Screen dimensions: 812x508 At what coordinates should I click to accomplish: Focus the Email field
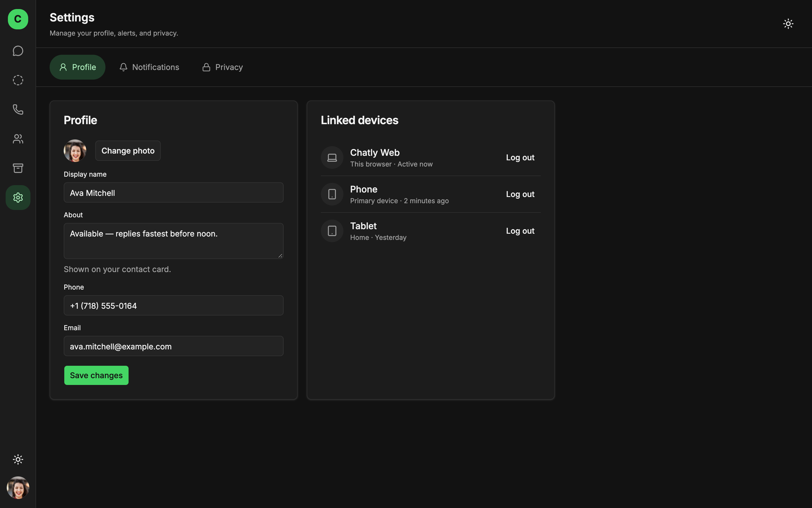pos(173,346)
